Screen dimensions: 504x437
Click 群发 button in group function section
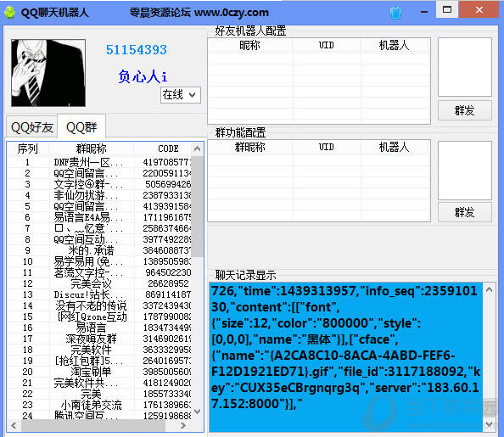point(465,212)
